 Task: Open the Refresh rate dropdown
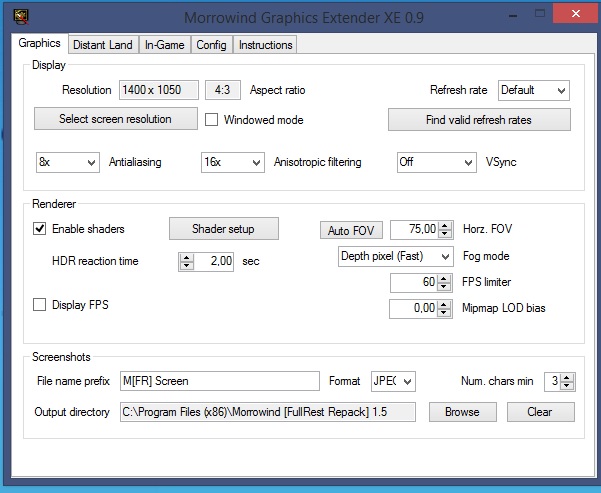(534, 90)
